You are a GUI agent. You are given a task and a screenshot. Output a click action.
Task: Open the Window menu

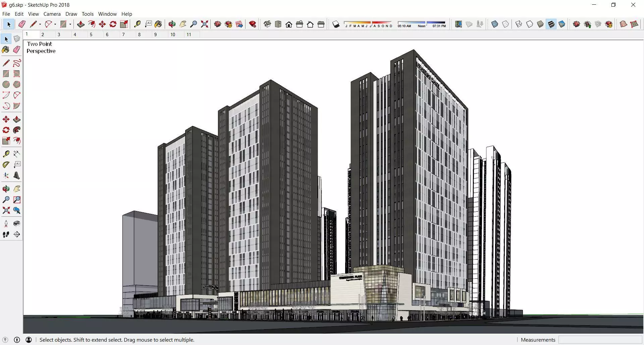107,14
